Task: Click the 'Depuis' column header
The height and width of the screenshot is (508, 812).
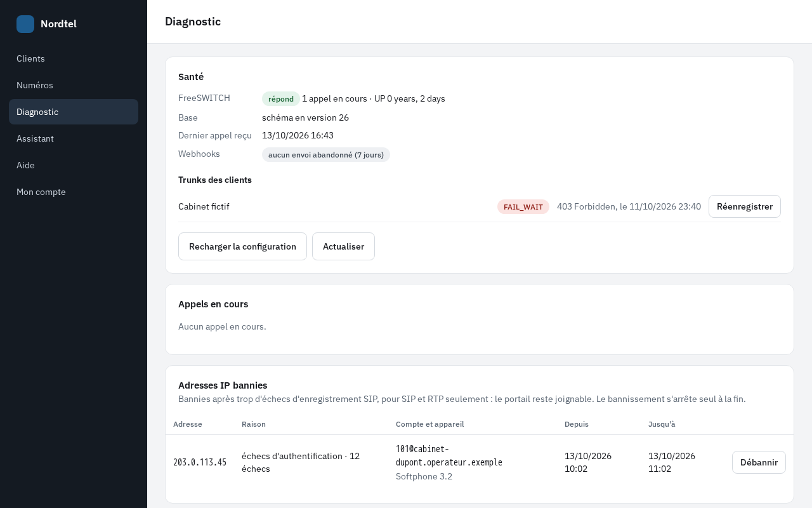Action: pos(577,424)
